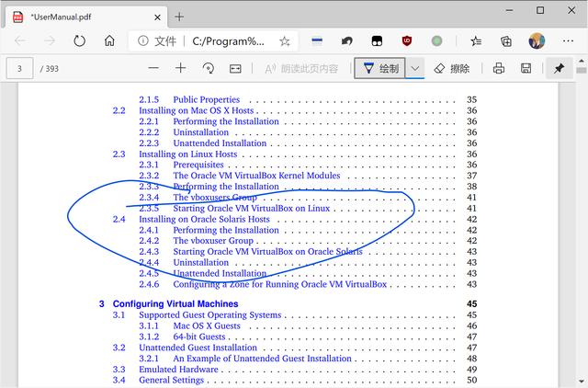Open the user profile avatar
This screenshot has width=588, height=388.
pos(537,40)
